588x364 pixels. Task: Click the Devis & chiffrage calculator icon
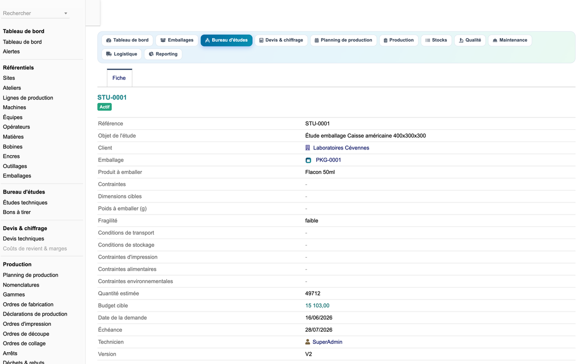click(261, 40)
